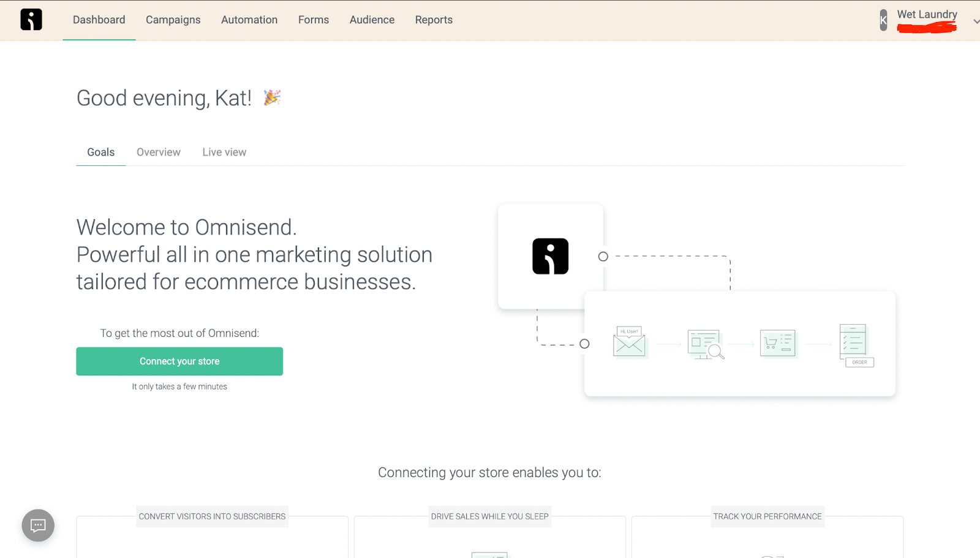Open the Forms page
This screenshot has height=558, width=980.
pyautogui.click(x=314, y=20)
